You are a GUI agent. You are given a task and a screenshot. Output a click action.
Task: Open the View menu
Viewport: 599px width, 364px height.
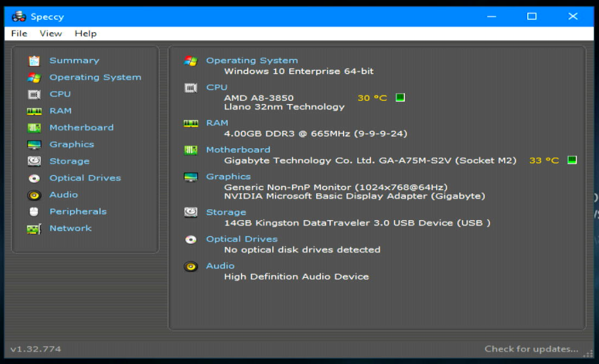(x=51, y=33)
